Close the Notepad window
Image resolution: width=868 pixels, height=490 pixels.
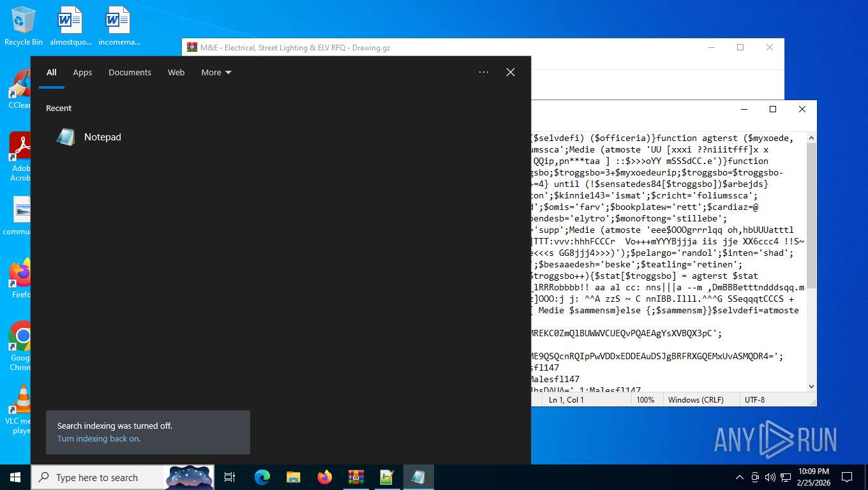[802, 109]
